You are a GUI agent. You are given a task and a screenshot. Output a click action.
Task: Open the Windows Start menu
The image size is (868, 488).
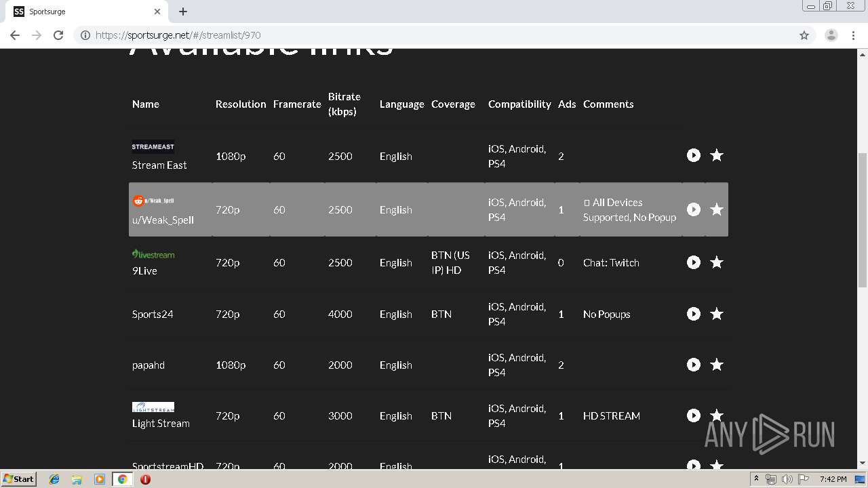coord(19,479)
